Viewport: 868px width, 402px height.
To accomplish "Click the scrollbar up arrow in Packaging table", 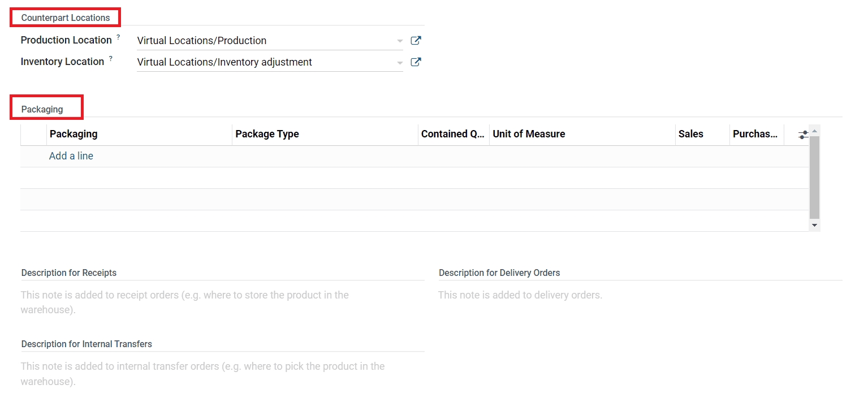I will point(814,131).
